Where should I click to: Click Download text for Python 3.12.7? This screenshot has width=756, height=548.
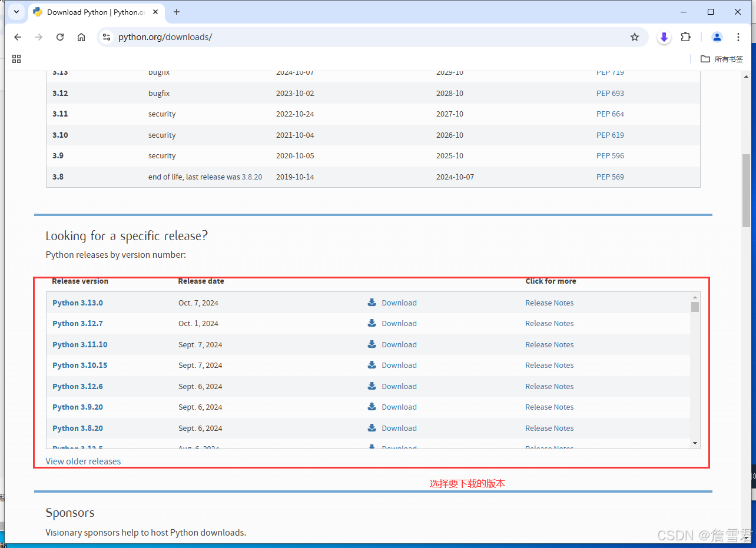point(399,324)
